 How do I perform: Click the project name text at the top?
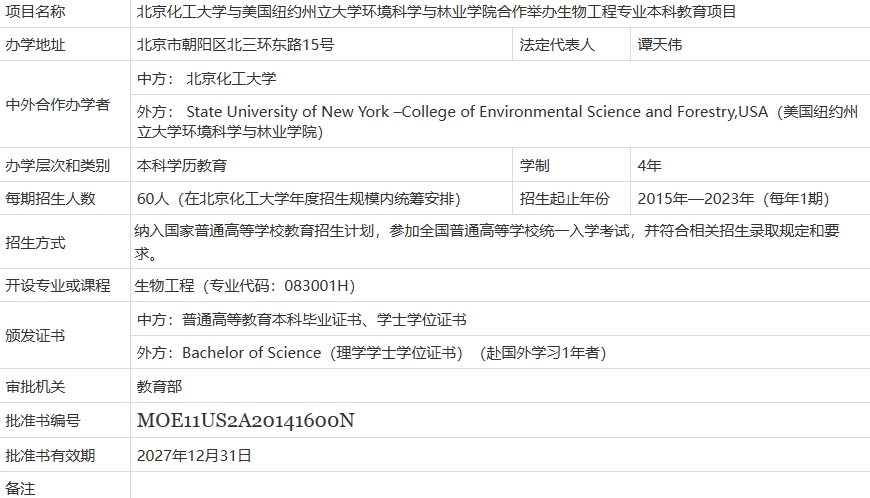[436, 12]
